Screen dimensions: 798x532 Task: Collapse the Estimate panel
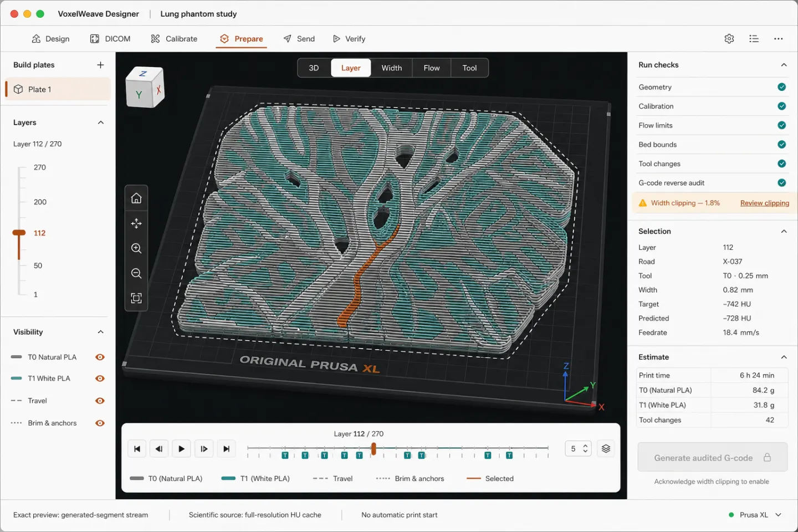tap(784, 357)
